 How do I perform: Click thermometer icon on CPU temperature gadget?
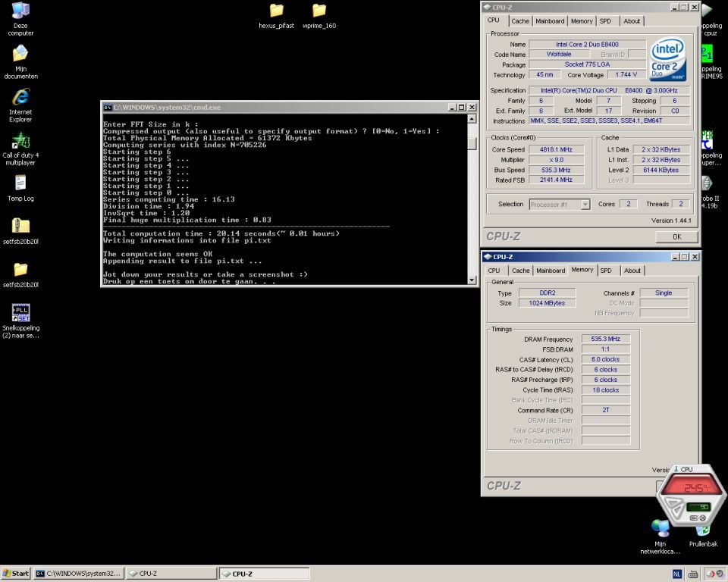point(676,469)
